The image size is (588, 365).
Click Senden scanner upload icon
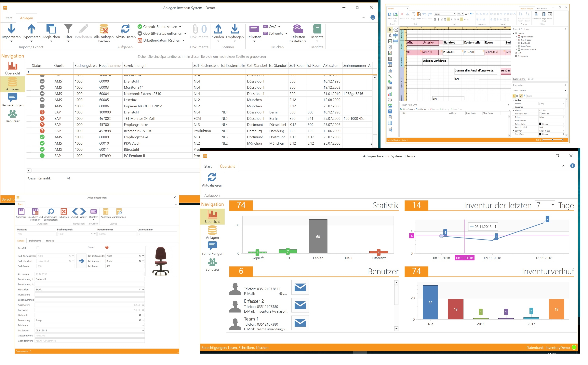[218, 29]
